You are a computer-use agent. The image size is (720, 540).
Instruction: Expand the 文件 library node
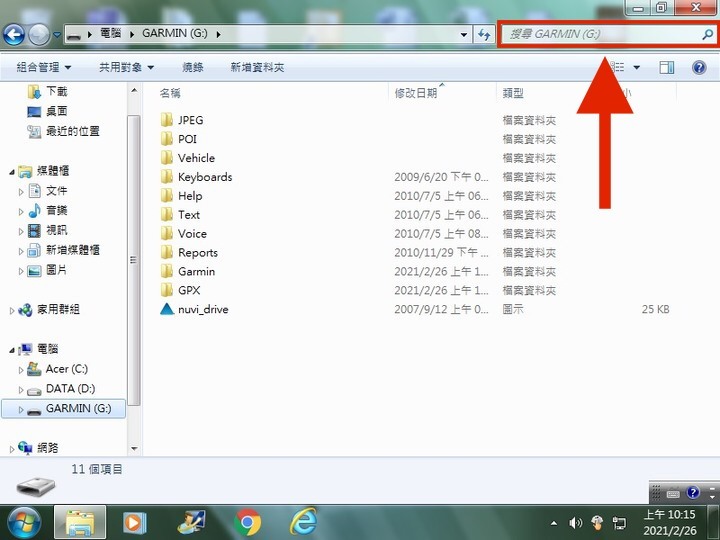click(x=21, y=191)
